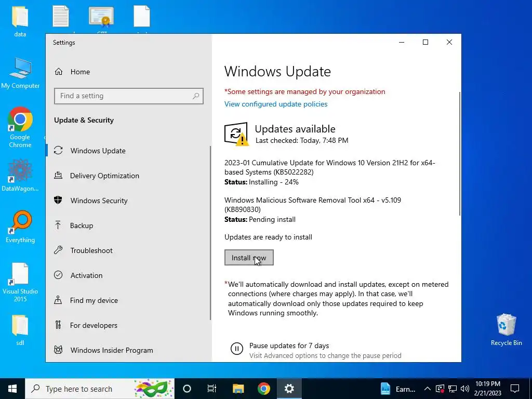Open the volume speaker tray icon
Screen dimensions: 532x399
click(465, 389)
